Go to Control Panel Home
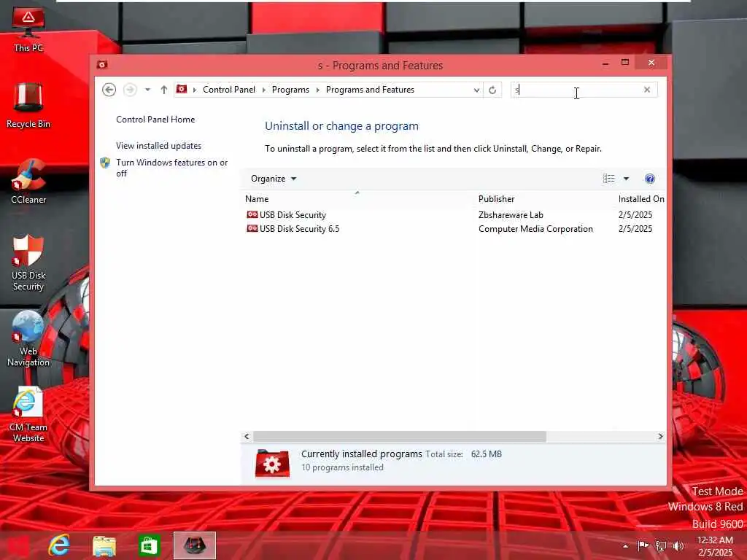 155,120
